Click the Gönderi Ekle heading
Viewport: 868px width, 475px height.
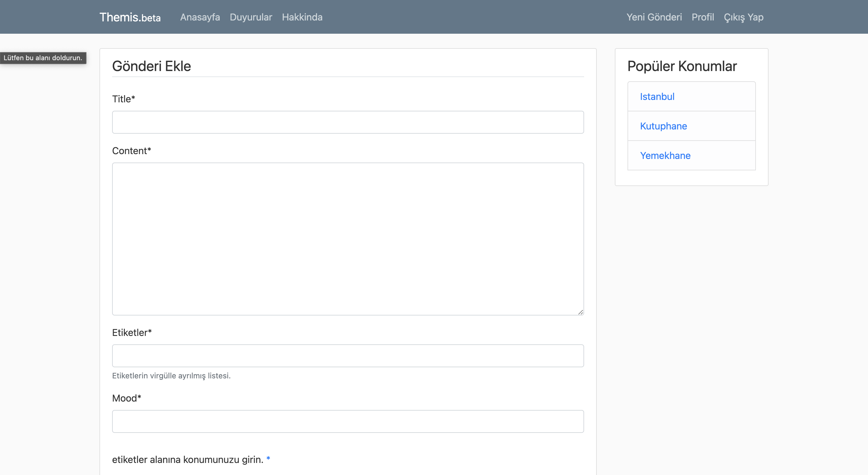pyautogui.click(x=151, y=66)
